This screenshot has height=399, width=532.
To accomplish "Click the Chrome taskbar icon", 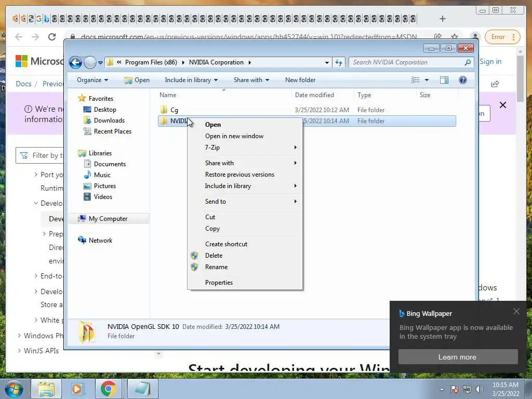I will click(x=108, y=389).
